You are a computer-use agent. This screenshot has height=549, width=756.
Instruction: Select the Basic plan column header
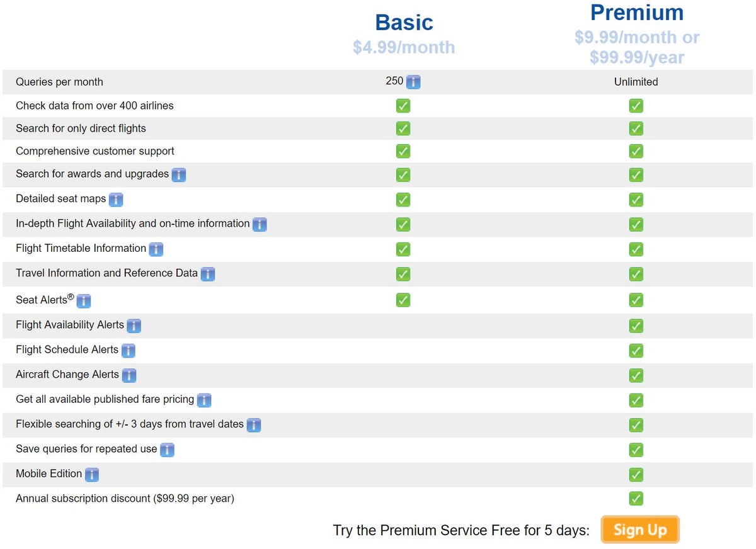404,22
